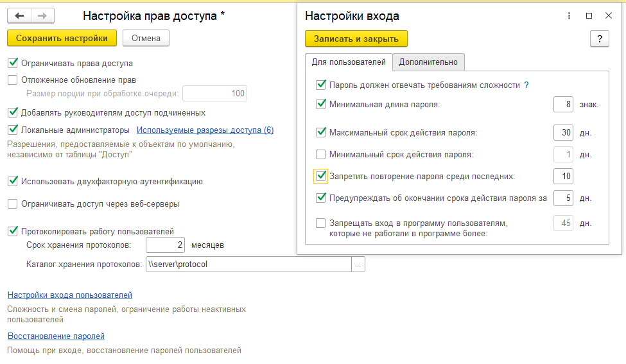
Task: Click the Срок хранения протоколов input field
Action: (165, 245)
